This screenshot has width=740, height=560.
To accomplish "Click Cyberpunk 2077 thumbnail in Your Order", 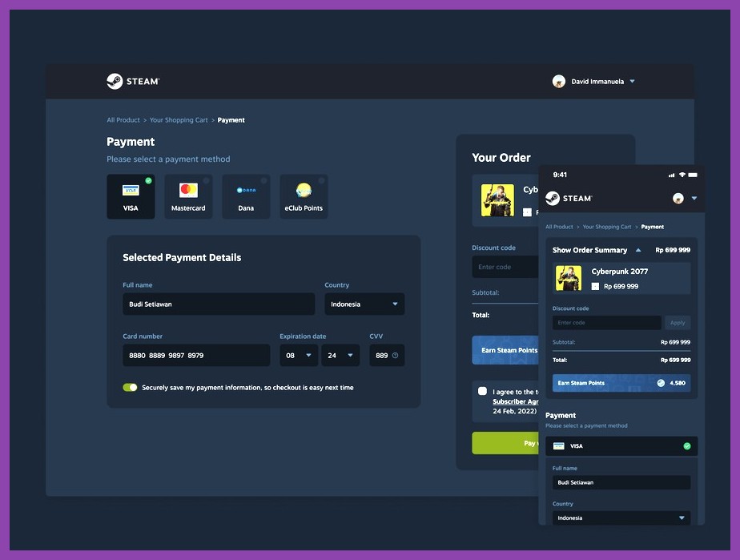I will click(497, 200).
